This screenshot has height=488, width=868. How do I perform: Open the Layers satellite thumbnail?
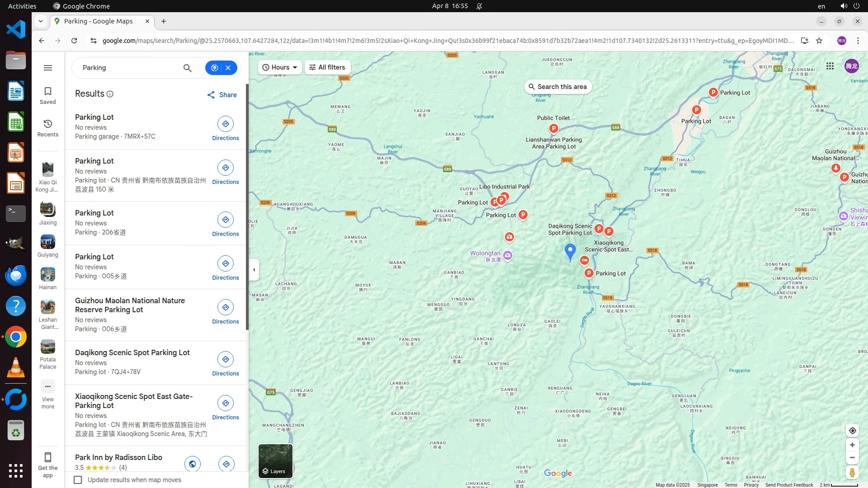click(275, 461)
